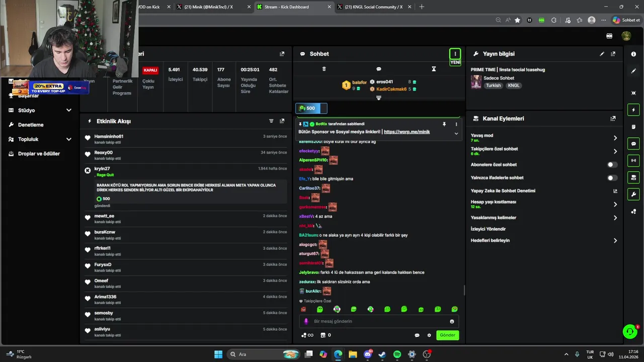The width and height of the screenshot is (644, 362).
Task: Edit stream info with pencil in Yayın bilgisi
Action: (x=602, y=54)
